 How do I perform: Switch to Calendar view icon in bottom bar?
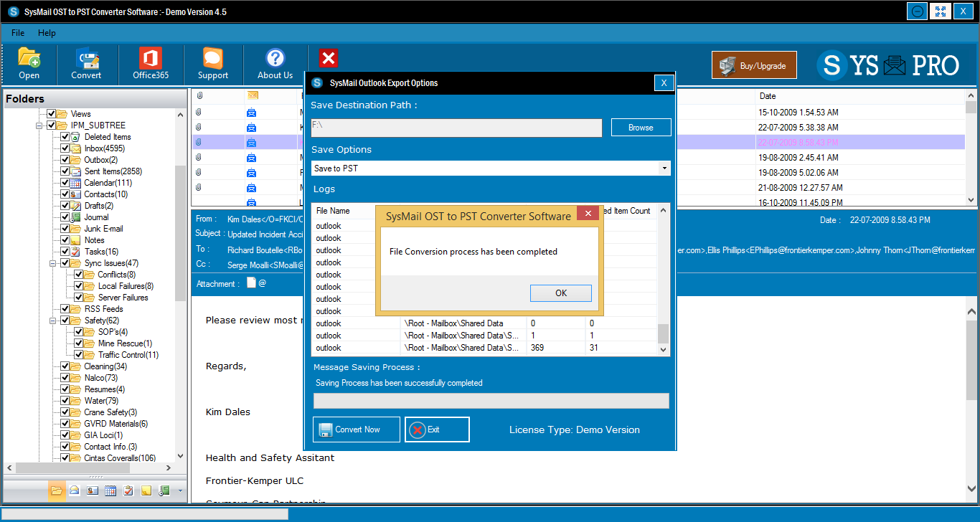(x=110, y=490)
